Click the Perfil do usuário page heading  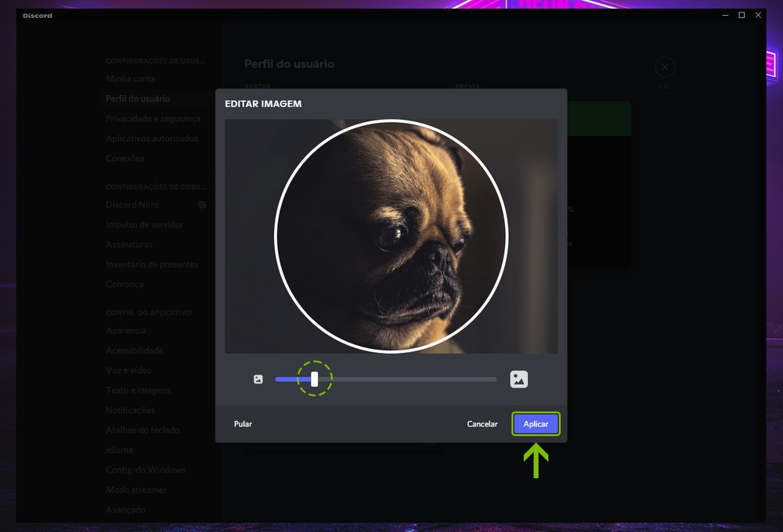289,64
